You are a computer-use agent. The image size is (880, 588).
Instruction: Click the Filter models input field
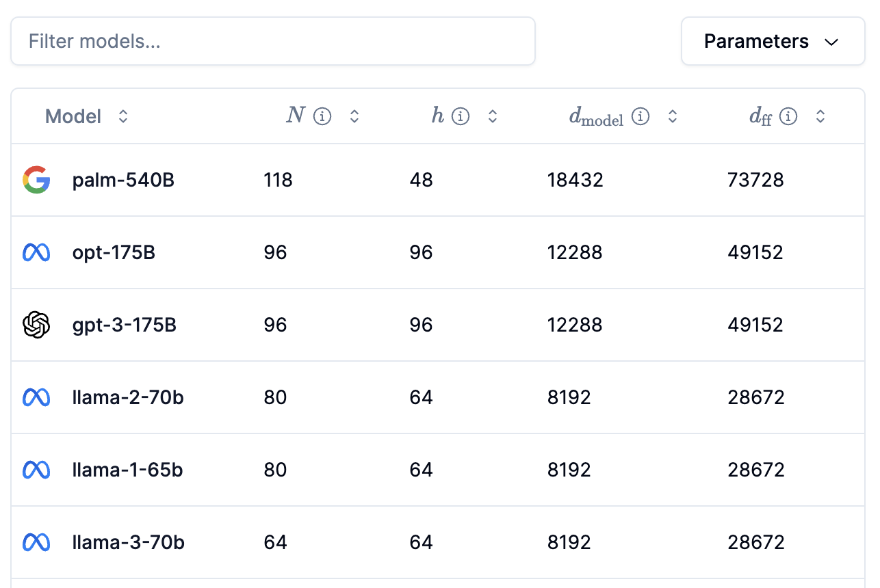(x=273, y=42)
